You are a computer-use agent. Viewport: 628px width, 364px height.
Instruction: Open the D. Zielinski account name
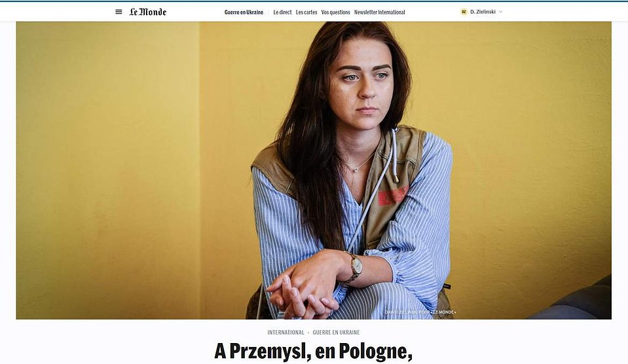[x=483, y=12]
